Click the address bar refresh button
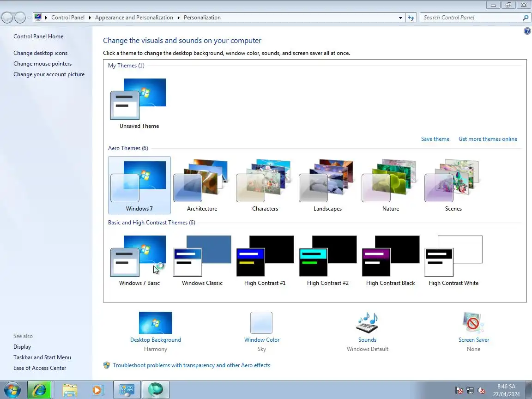Screen dimensions: 532x399 pos(411,18)
